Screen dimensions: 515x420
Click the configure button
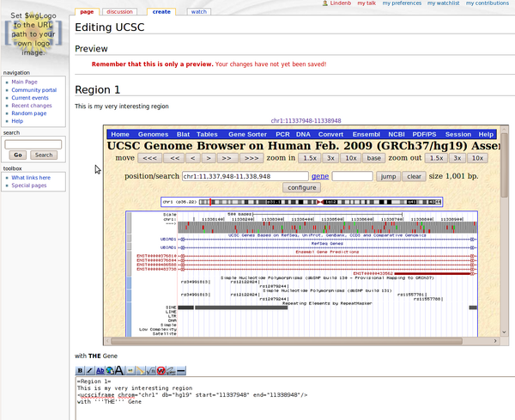[301, 187]
